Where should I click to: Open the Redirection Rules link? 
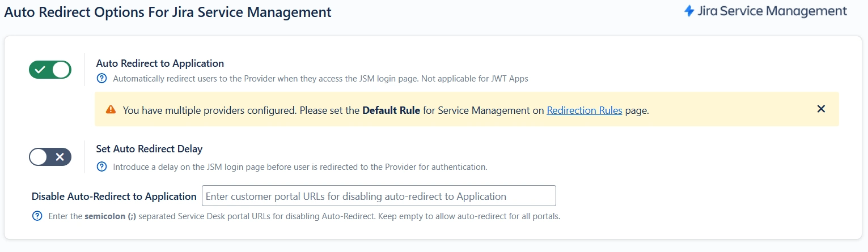pos(585,110)
